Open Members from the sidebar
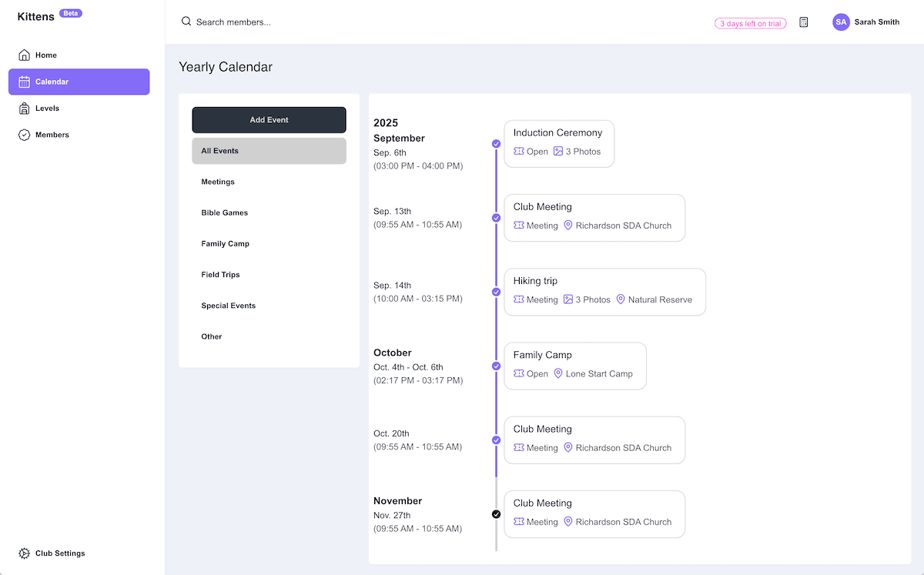The height and width of the screenshot is (575, 924). pyautogui.click(x=23, y=134)
